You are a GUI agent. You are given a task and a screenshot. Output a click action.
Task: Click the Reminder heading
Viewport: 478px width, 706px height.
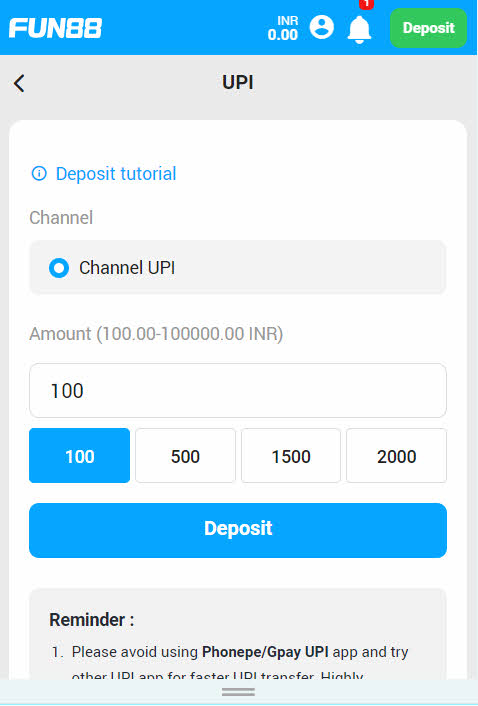click(x=92, y=620)
